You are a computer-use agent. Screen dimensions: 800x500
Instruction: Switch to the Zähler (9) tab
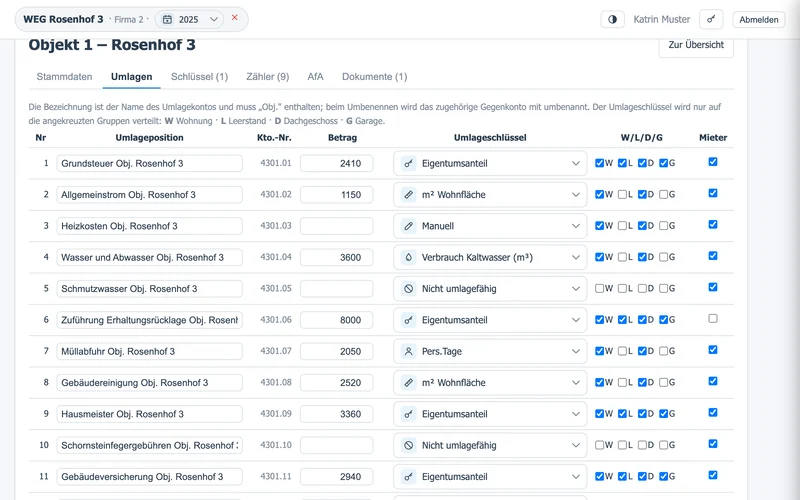click(x=267, y=77)
